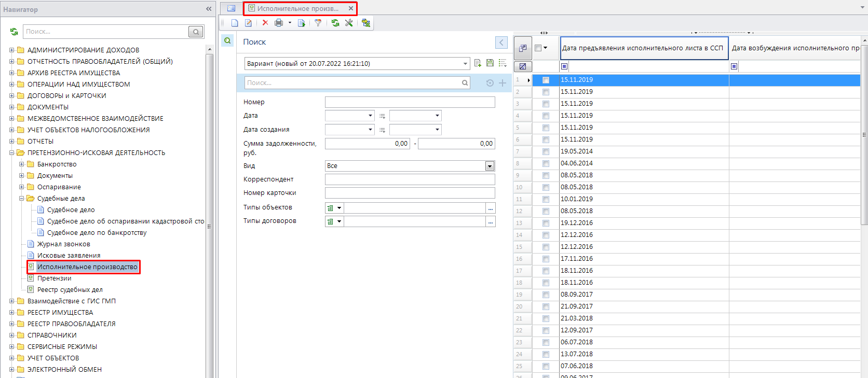Click the Номер карточки input field
This screenshot has width=868, height=378.
(410, 193)
